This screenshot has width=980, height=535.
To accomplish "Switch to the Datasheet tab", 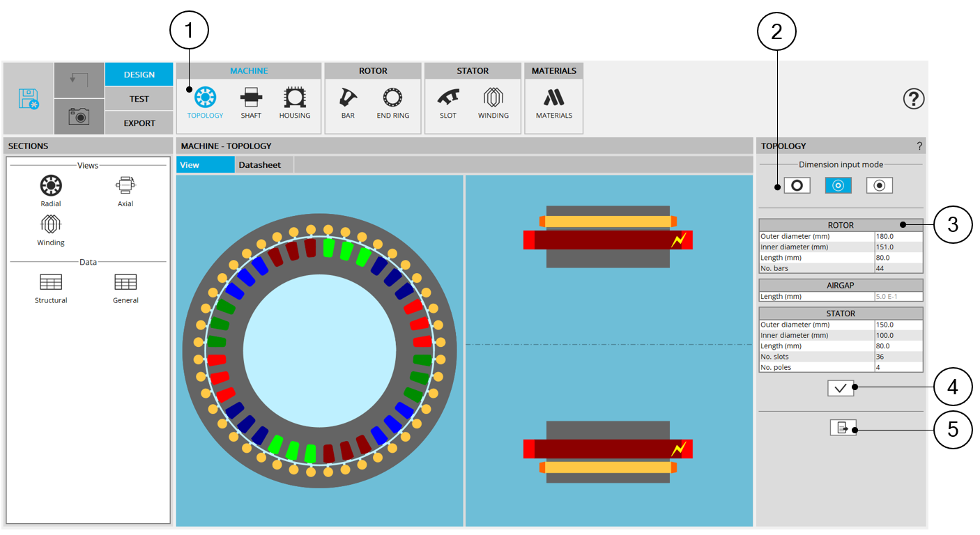I will coord(260,165).
